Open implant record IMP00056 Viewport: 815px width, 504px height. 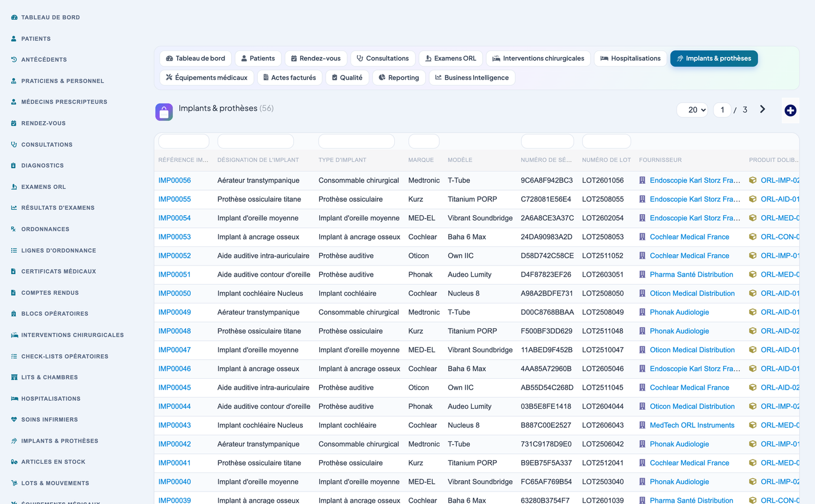tap(174, 180)
